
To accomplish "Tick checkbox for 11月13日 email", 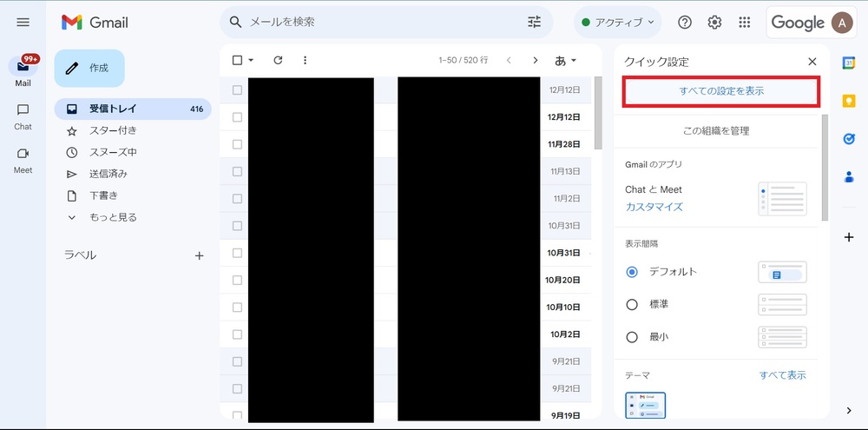I will tap(237, 171).
